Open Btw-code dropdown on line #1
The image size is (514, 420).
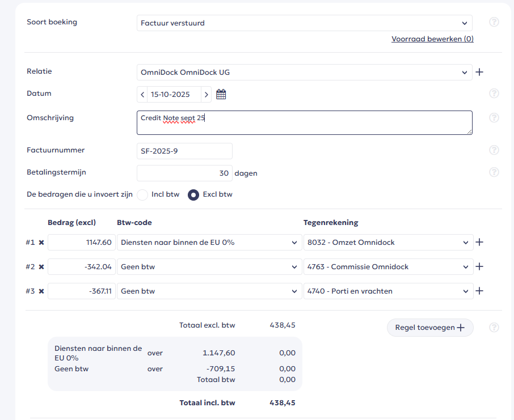pyautogui.click(x=209, y=243)
